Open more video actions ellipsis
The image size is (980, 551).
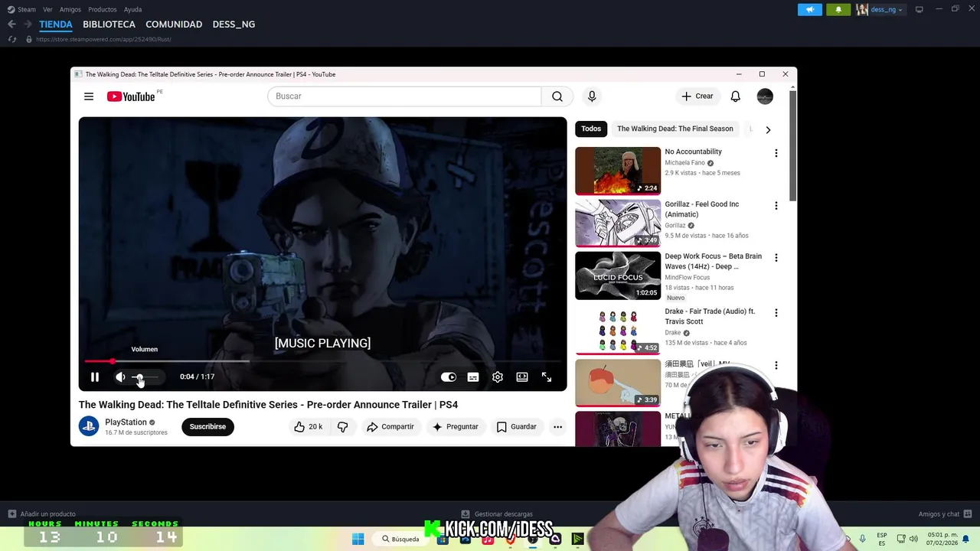557,427
